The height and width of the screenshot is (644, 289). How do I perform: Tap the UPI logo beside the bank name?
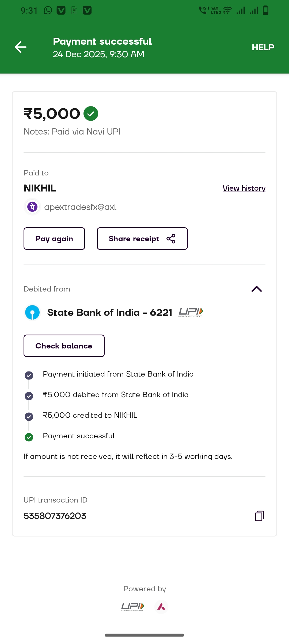tap(191, 312)
